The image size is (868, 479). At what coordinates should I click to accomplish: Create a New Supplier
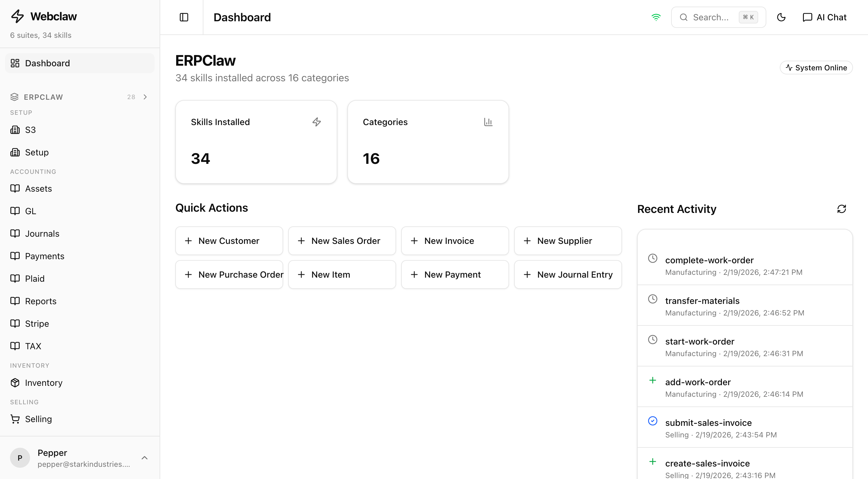click(568, 241)
